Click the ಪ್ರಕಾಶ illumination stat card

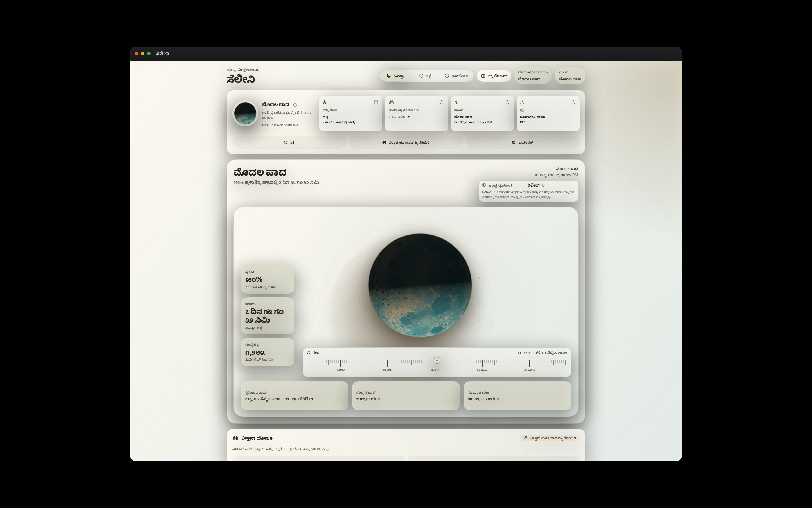(267, 279)
